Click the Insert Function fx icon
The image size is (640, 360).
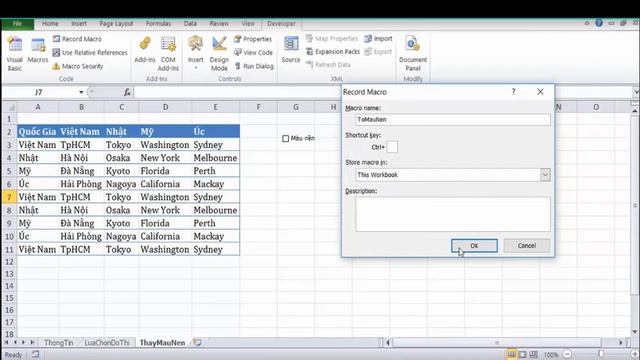[x=127, y=93]
